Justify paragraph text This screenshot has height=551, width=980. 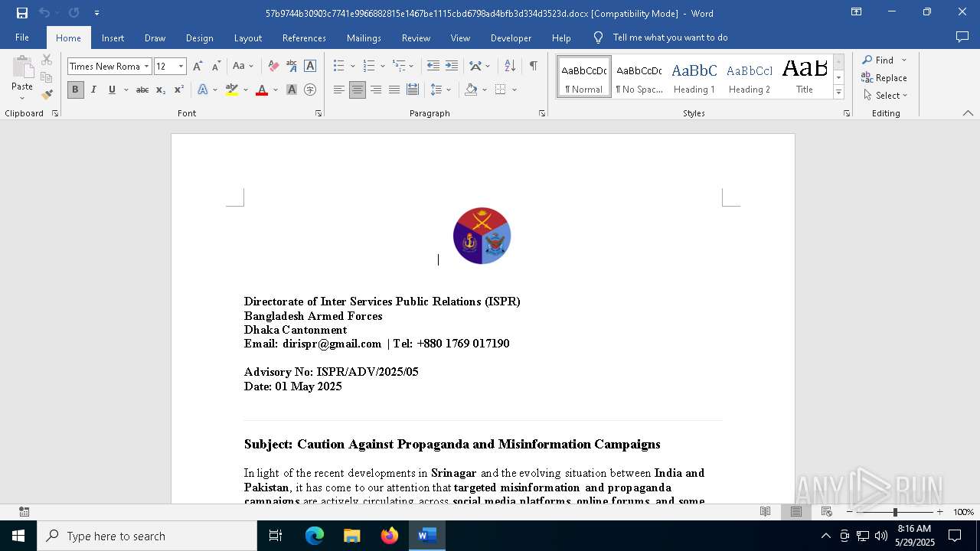tap(394, 90)
